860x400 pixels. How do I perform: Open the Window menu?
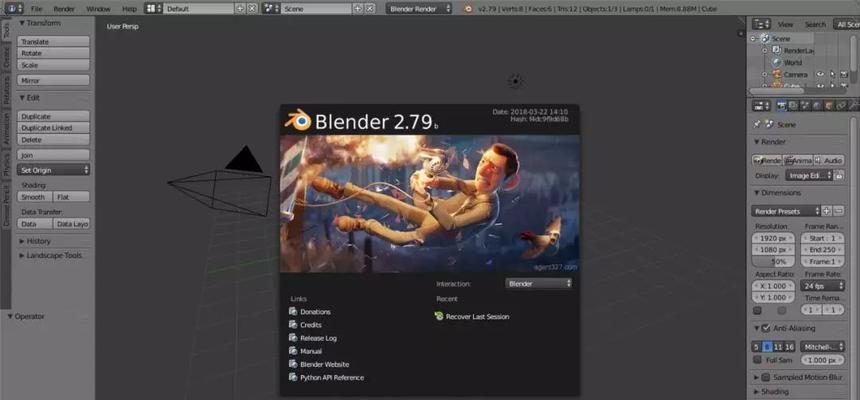point(98,9)
